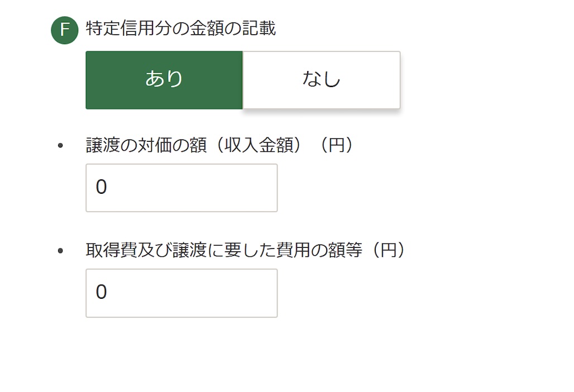
Task: Click the 0 value in the cost field
Action: 102,292
